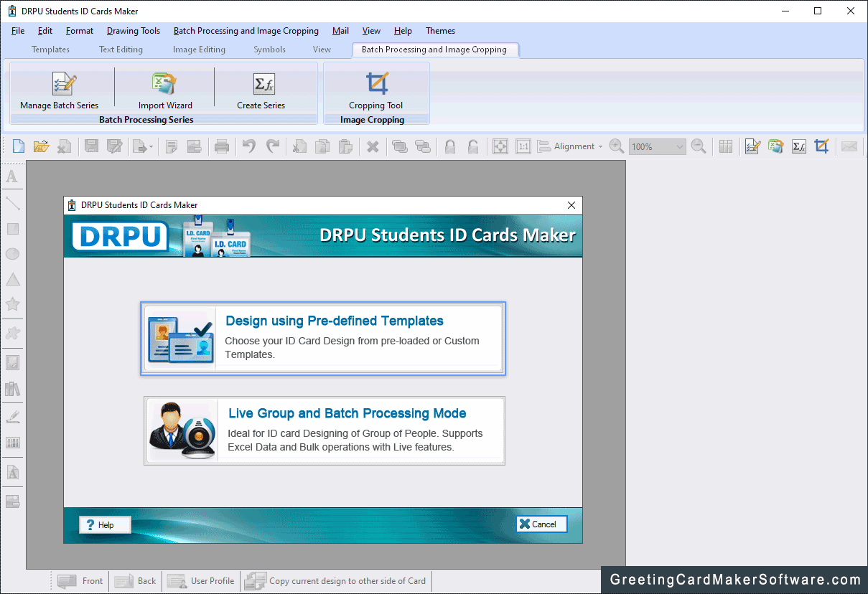Select the star shape tool
Viewport: 868px width, 594px height.
click(x=12, y=304)
